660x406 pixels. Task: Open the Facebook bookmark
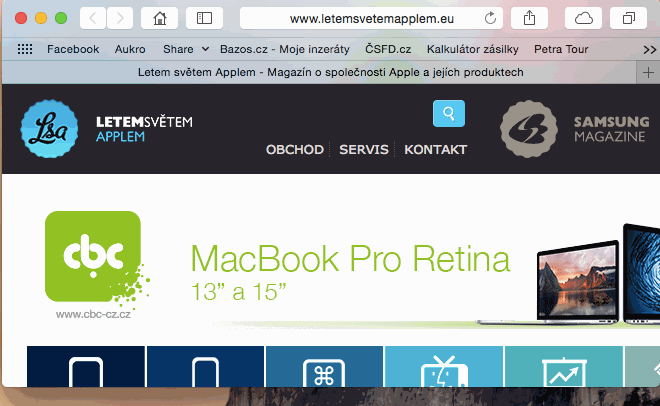click(x=73, y=49)
